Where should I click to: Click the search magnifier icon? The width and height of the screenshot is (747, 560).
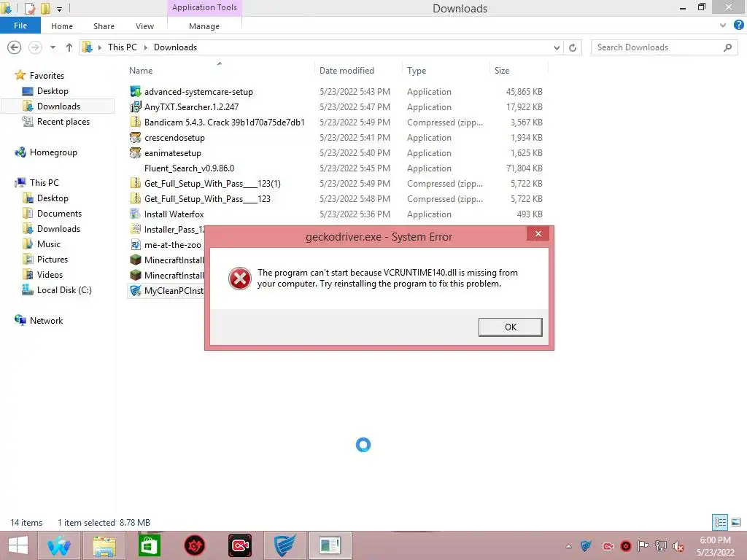point(727,47)
